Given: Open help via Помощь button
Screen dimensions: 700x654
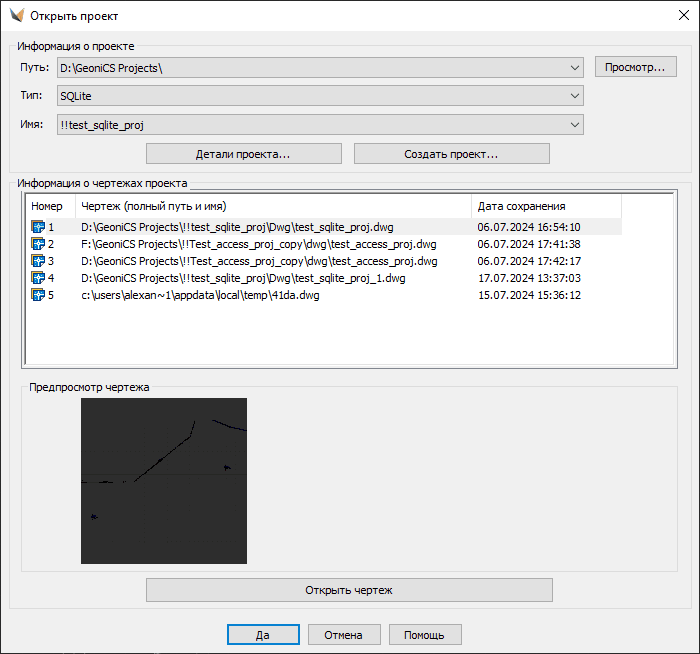Looking at the screenshot, I should click(x=425, y=635).
